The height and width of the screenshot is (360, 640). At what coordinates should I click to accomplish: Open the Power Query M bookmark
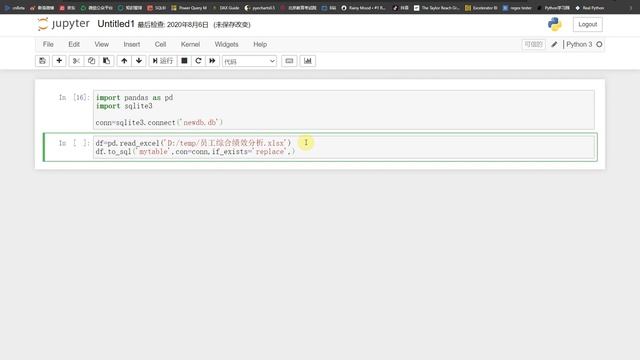189,8
